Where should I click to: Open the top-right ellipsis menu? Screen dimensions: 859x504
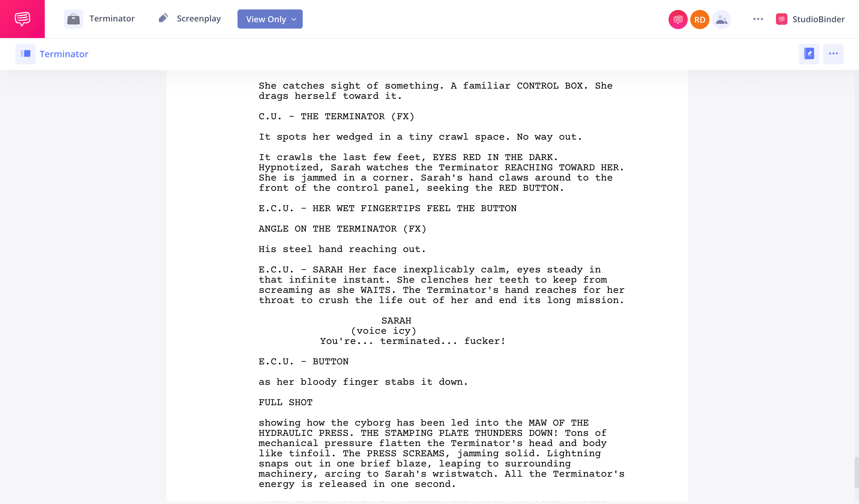click(758, 19)
